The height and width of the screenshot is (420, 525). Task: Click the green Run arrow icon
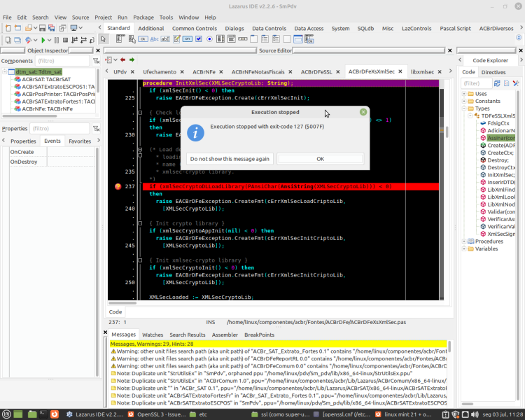point(43,40)
